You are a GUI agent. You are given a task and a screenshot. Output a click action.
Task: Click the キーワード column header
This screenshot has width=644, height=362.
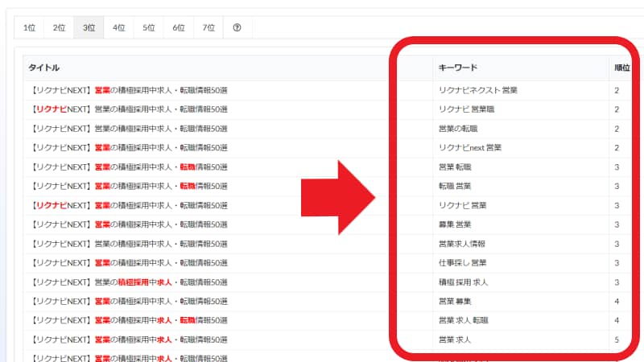point(457,68)
